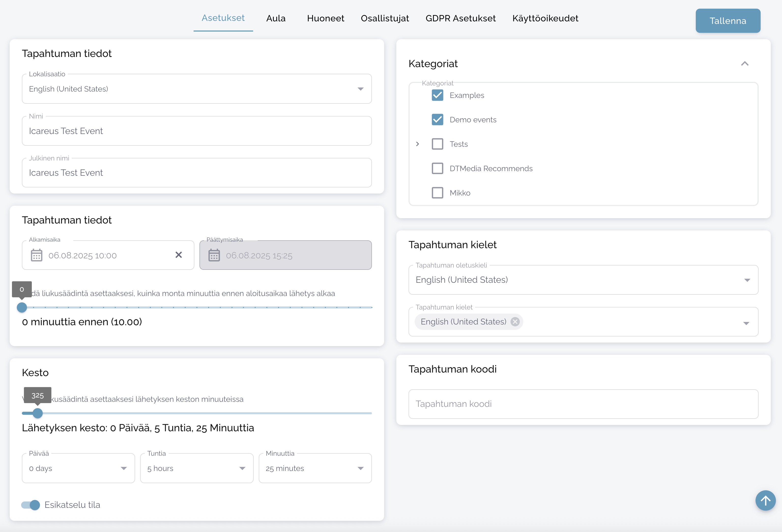Click the calendar icon in Päättymisaika field
Viewport: 782px width, 532px height.
click(x=214, y=255)
